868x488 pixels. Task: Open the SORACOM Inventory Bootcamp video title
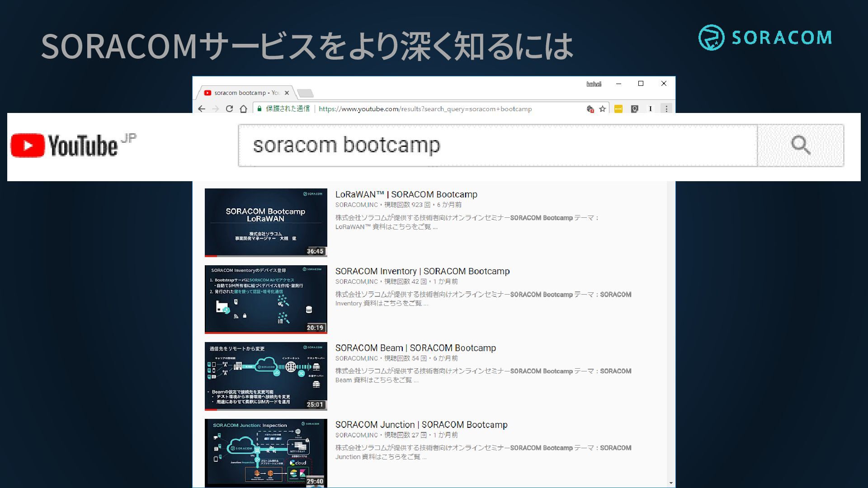coord(422,271)
